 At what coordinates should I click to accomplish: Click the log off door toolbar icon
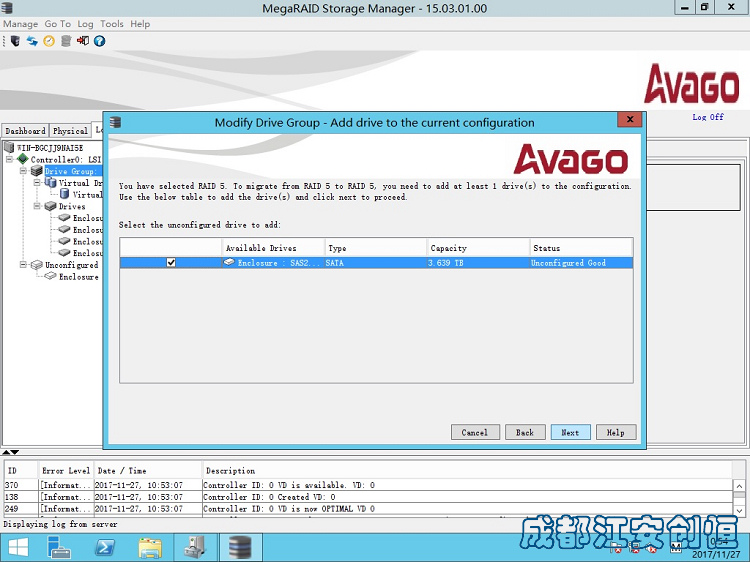click(83, 41)
